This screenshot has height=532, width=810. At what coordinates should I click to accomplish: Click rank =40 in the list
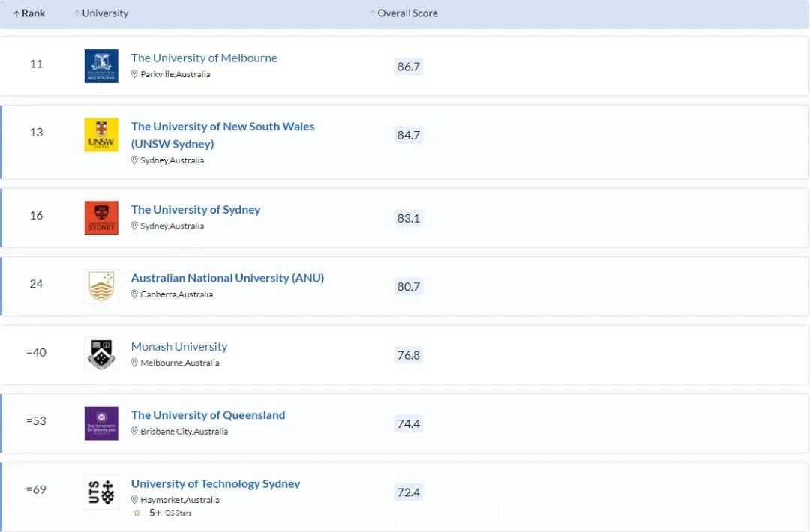pos(36,352)
